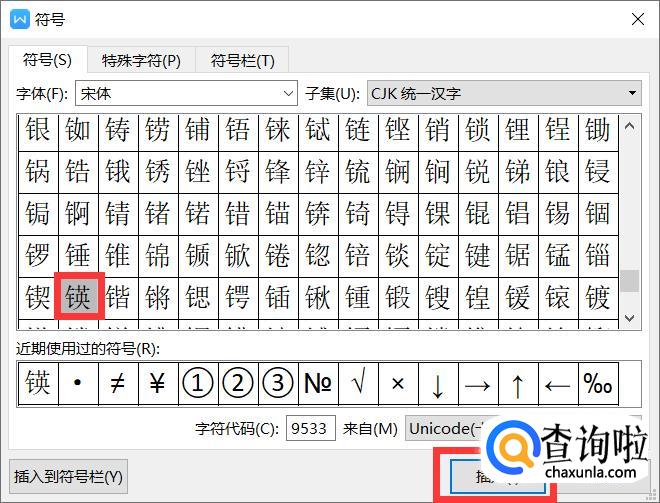Select the circled number ③ symbol
The height and width of the screenshot is (503, 660).
pos(278,384)
